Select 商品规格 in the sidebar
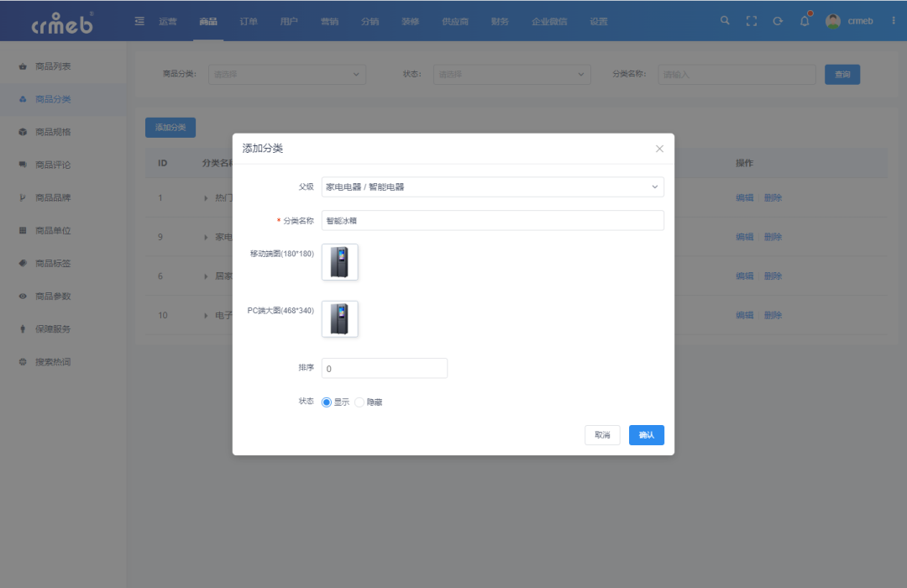 pos(55,133)
